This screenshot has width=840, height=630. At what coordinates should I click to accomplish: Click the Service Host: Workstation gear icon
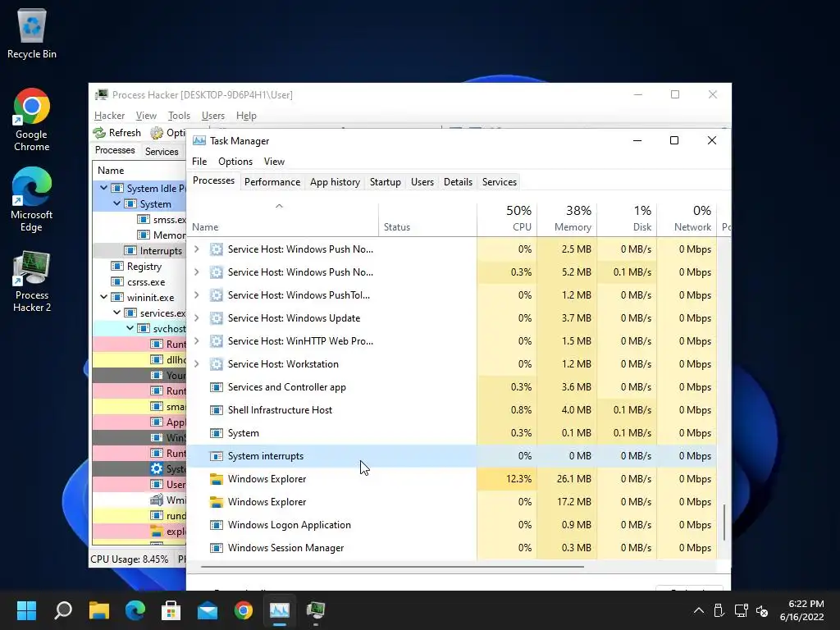[x=217, y=364]
